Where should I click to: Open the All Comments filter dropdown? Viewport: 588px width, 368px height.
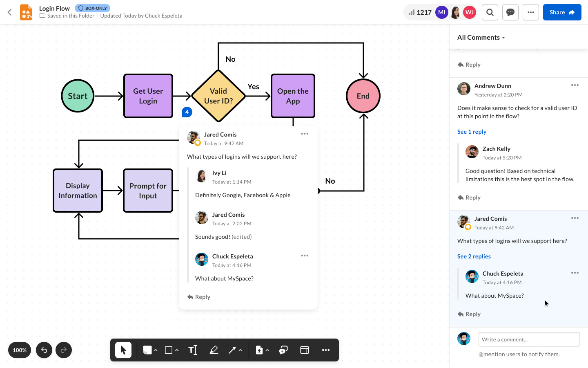481,37
